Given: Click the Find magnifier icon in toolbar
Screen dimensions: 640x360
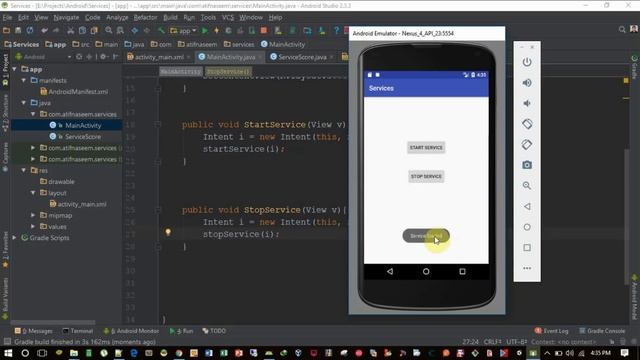Looking at the screenshot, I should [109, 31].
